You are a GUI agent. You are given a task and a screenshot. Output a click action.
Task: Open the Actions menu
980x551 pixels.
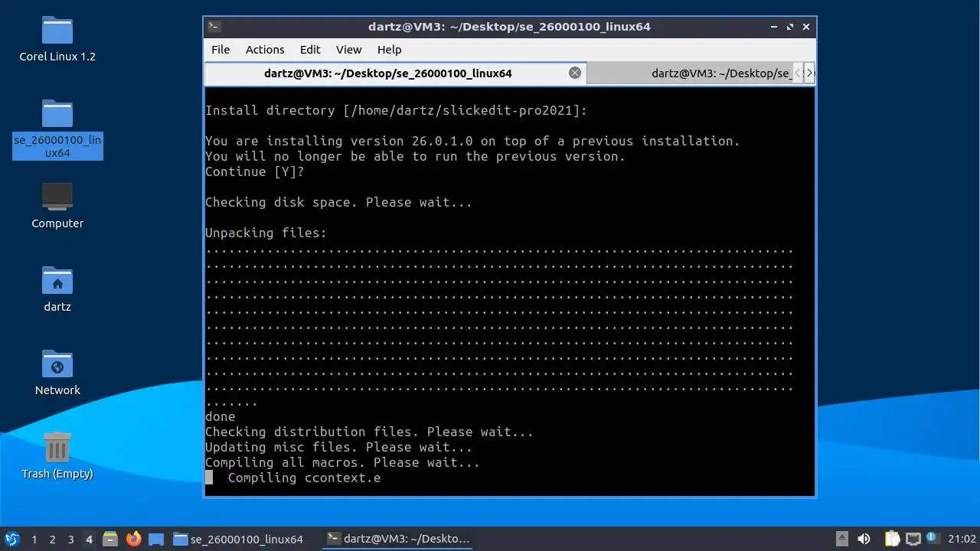click(x=265, y=49)
